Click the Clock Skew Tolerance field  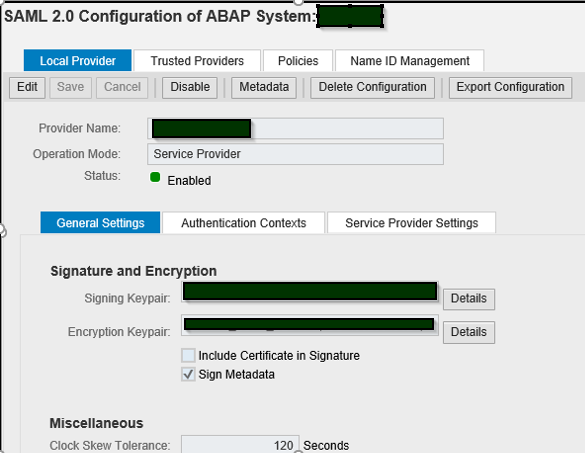click(240, 445)
